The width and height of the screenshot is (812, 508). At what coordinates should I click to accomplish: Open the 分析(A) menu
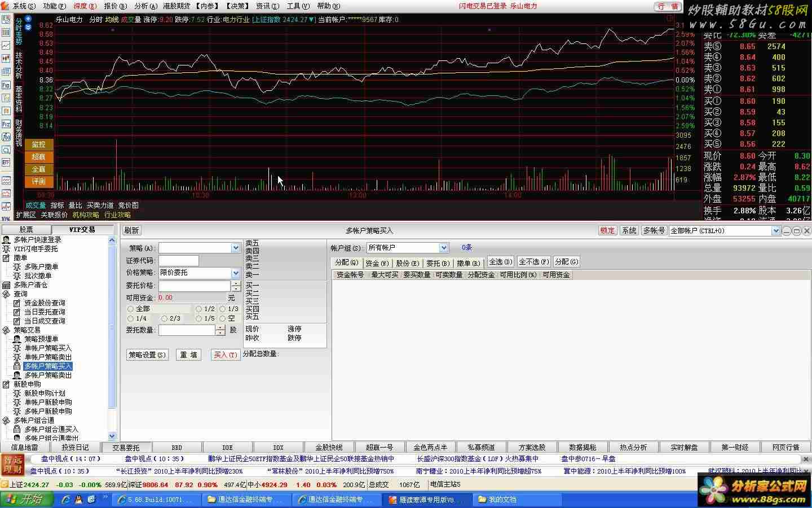pos(145,6)
